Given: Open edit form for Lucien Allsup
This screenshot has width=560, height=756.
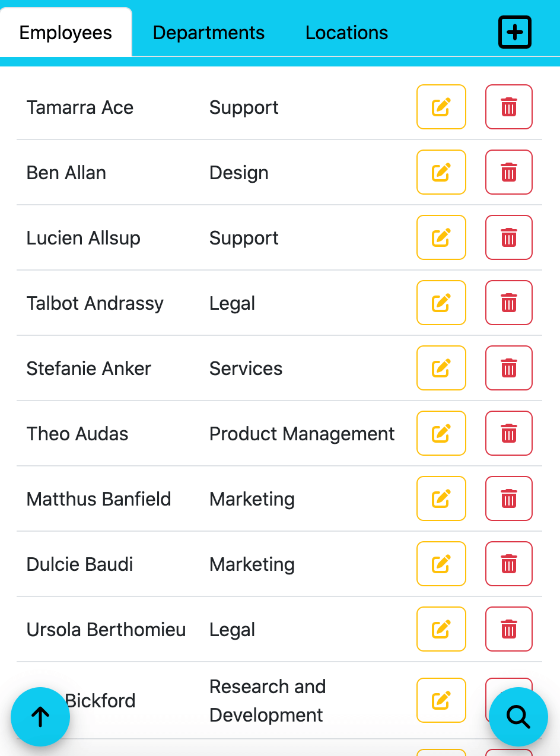Looking at the screenshot, I should click(x=441, y=237).
